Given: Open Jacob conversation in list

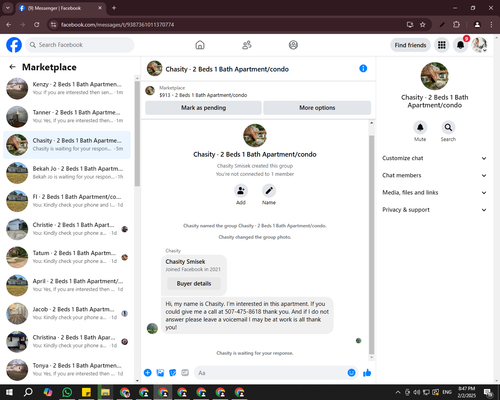Looking at the screenshot, I should (x=67, y=313).
